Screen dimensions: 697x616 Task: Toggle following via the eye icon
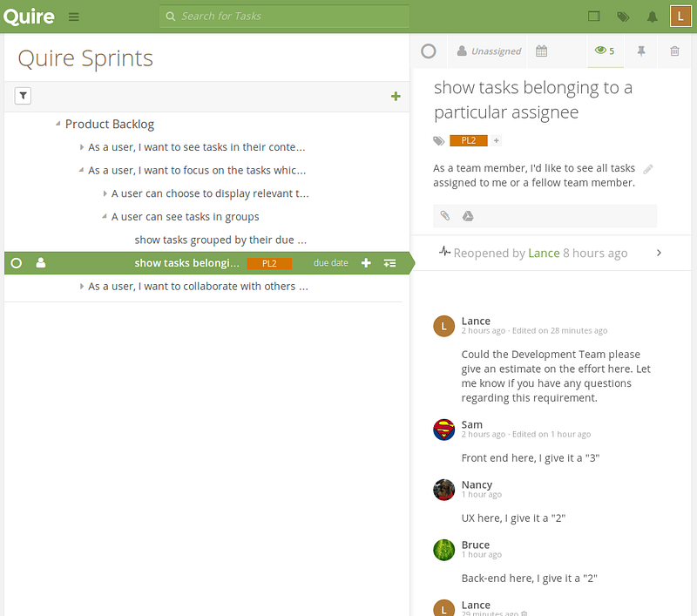click(604, 51)
